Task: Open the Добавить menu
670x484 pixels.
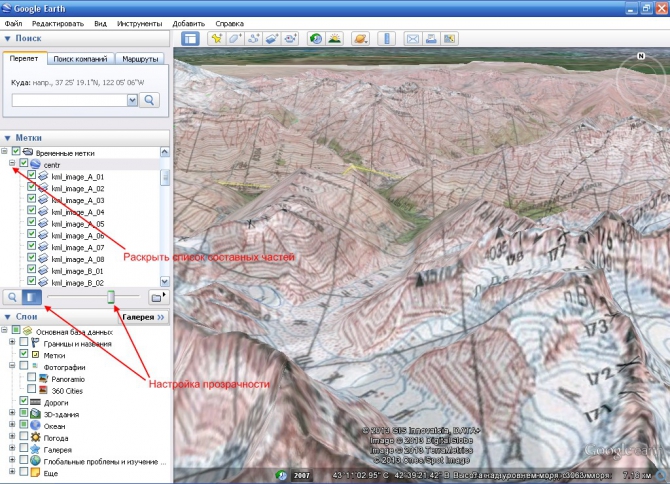Action: point(188,23)
